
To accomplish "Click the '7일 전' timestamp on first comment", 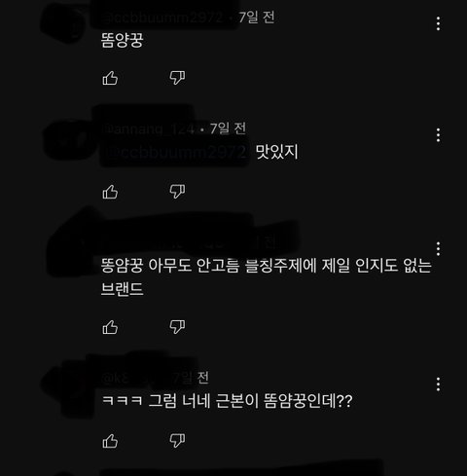I will pos(257,18).
